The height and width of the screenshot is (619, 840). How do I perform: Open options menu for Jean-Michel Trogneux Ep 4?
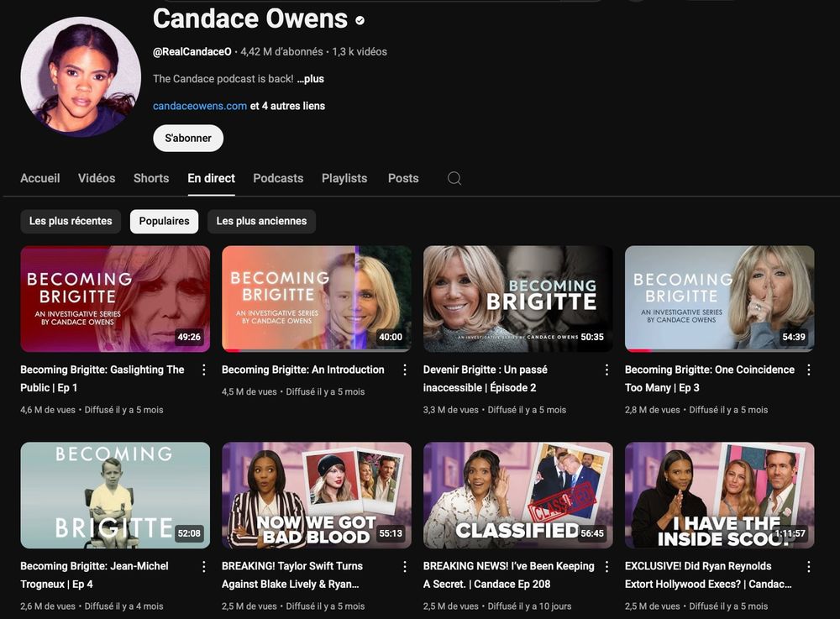pos(203,566)
